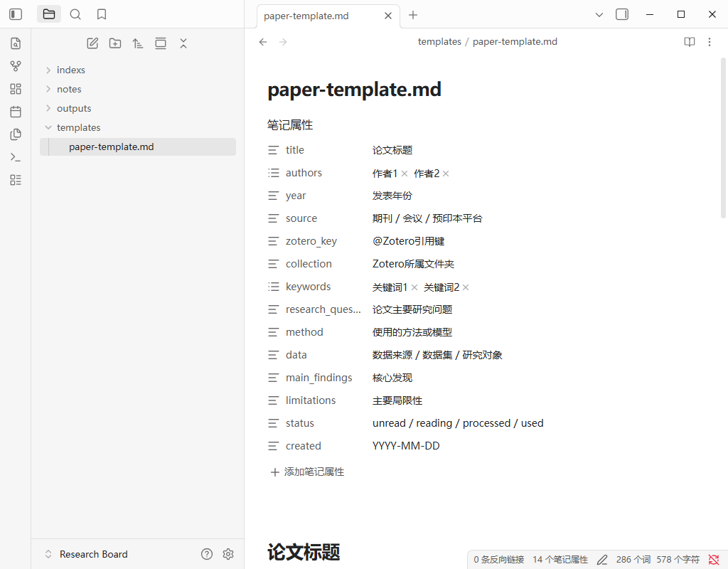
Task: Open command palette terminal icon
Action: point(16,157)
